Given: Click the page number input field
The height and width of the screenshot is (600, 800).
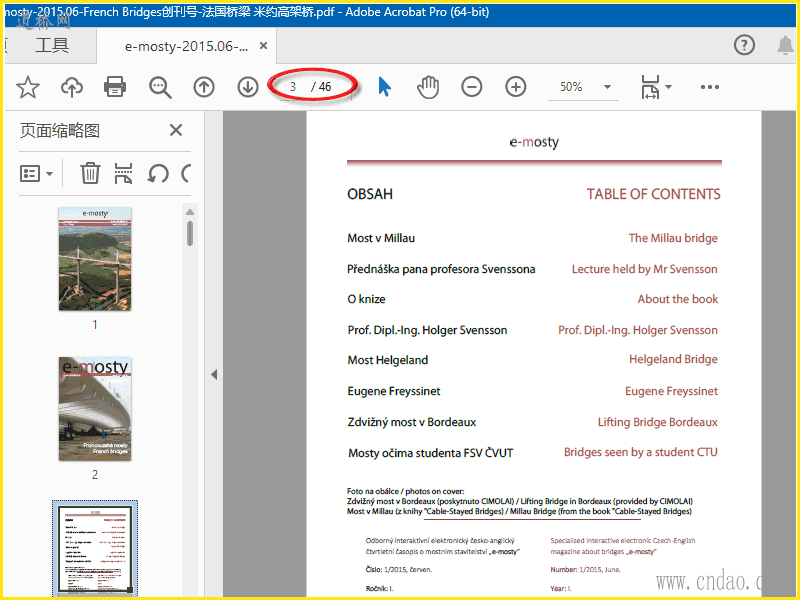Looking at the screenshot, I should point(293,87).
